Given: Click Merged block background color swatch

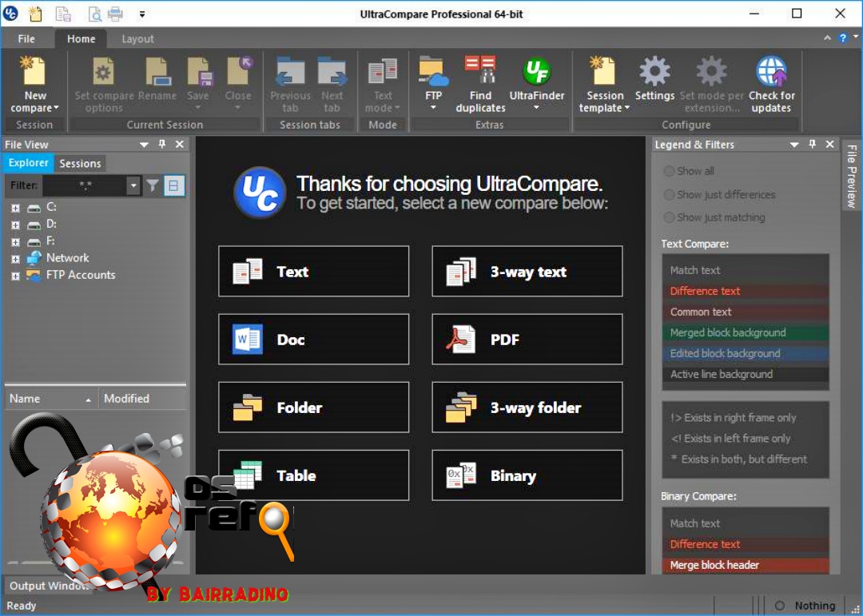Looking at the screenshot, I should pyautogui.click(x=746, y=332).
